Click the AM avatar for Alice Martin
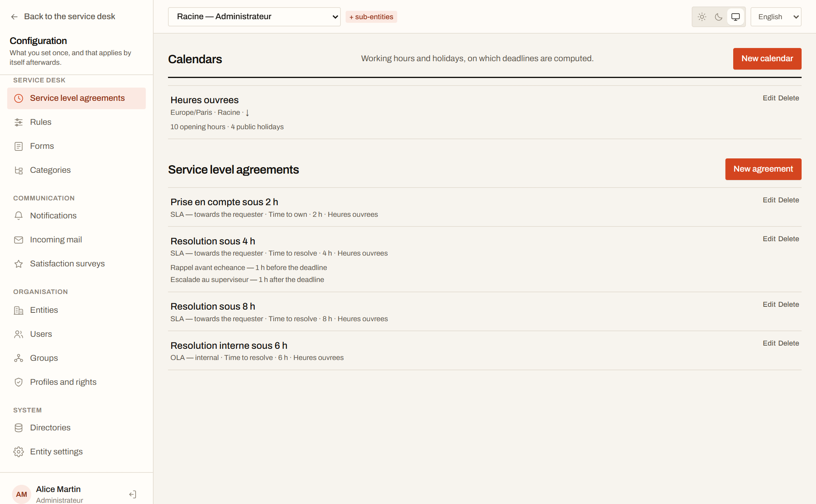The image size is (816, 504). [22, 494]
